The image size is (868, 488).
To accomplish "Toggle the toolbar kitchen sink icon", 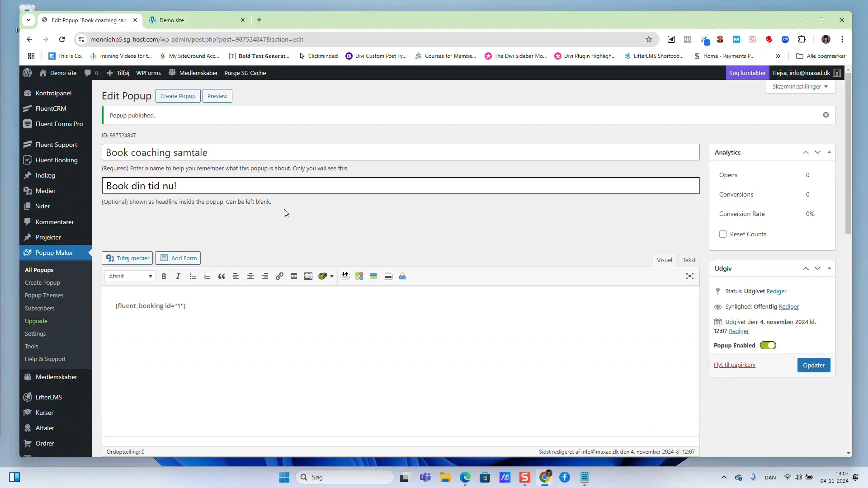I will 308,276.
